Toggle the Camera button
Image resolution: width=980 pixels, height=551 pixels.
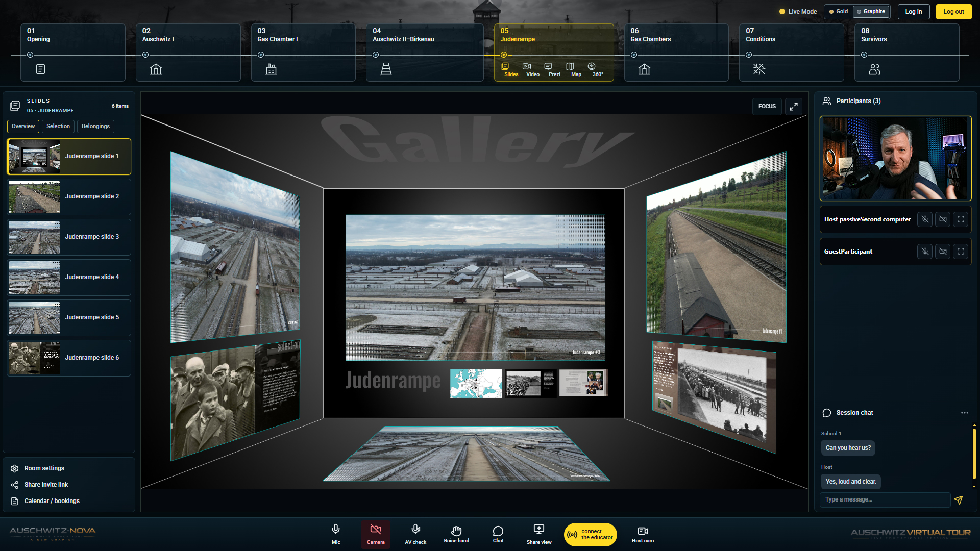point(376,534)
